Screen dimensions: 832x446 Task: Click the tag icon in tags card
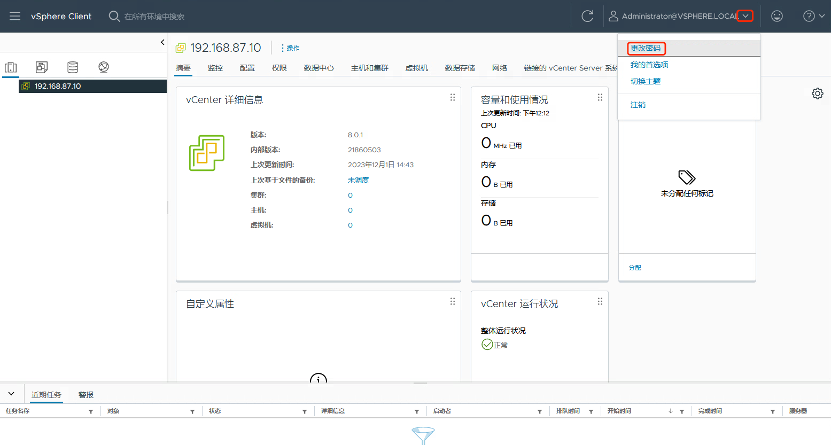click(687, 177)
